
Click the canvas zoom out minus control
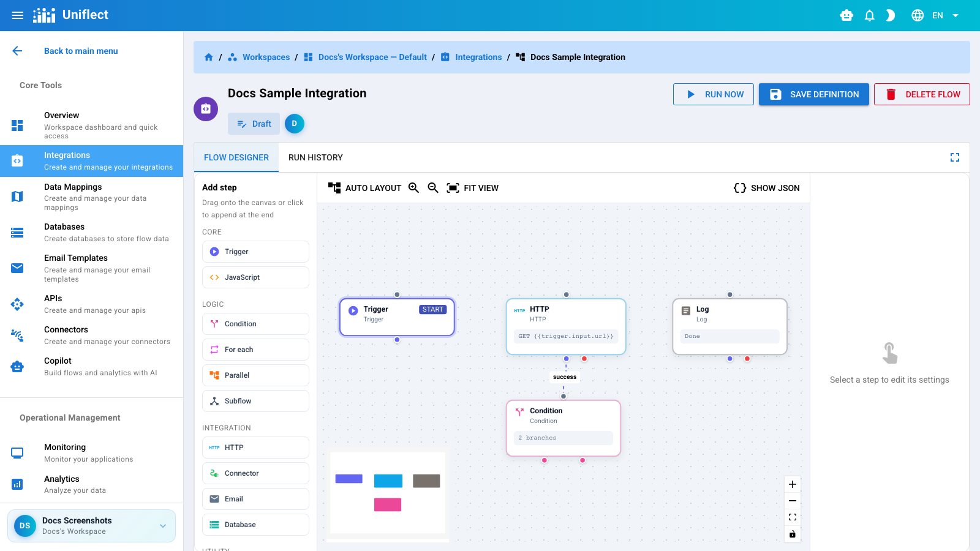[793, 501]
